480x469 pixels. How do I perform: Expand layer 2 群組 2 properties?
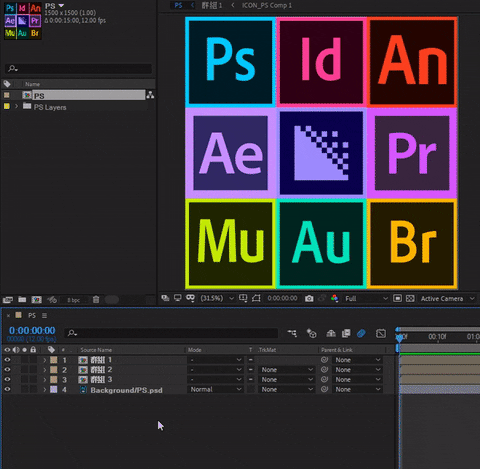[45, 370]
